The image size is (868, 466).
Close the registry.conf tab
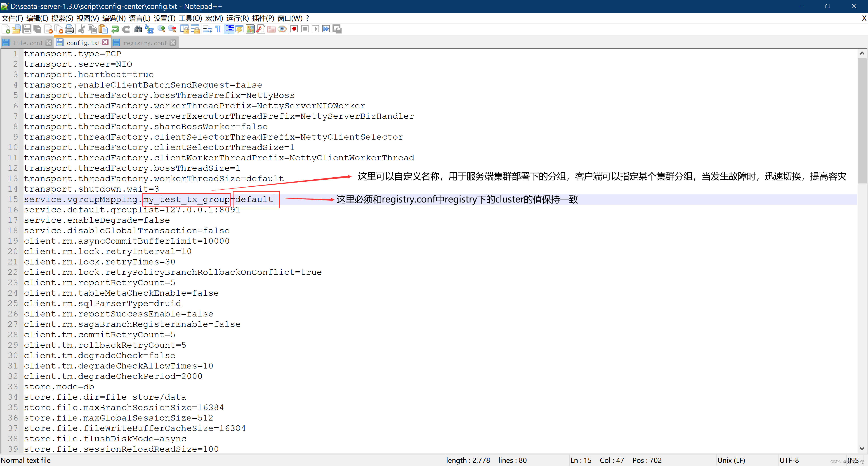(x=173, y=43)
